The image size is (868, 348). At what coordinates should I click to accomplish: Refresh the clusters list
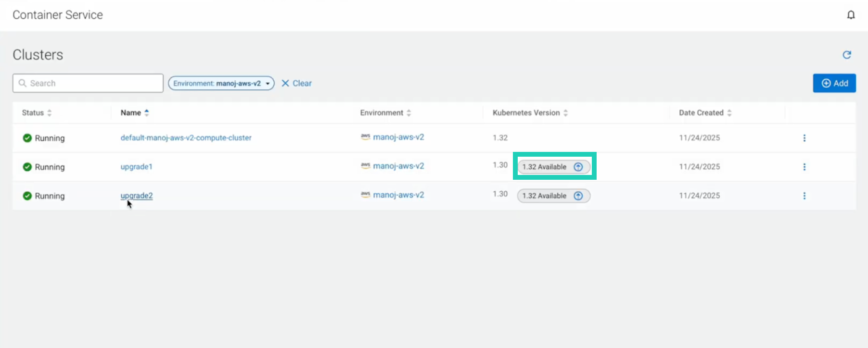[x=847, y=55]
